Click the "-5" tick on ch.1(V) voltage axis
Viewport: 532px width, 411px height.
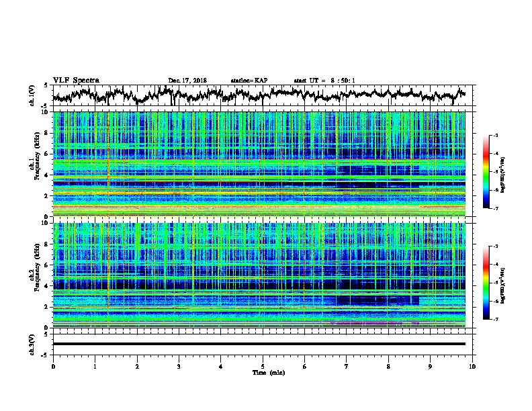pyautogui.click(x=45, y=105)
